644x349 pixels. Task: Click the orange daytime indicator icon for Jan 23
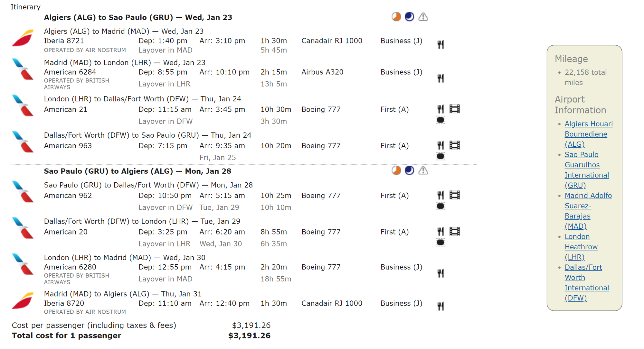[x=396, y=17]
